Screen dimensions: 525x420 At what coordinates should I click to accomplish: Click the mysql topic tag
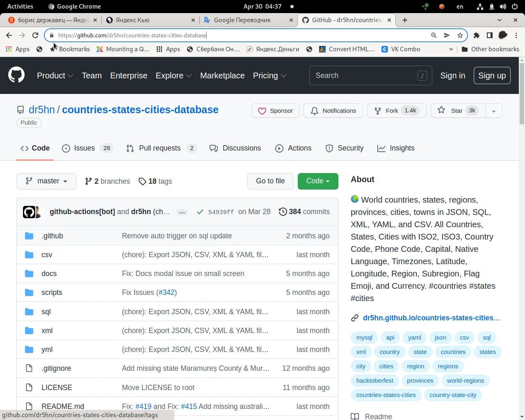(364, 338)
